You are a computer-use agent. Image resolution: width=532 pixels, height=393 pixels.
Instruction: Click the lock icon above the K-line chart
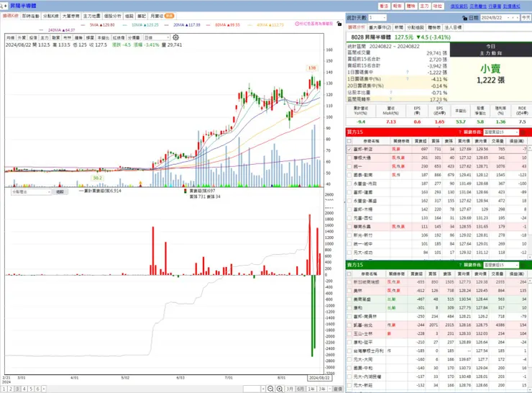339,24
